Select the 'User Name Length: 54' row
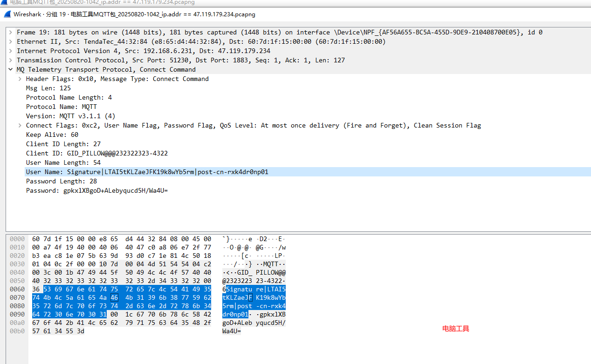591x364 pixels. pos(63,163)
